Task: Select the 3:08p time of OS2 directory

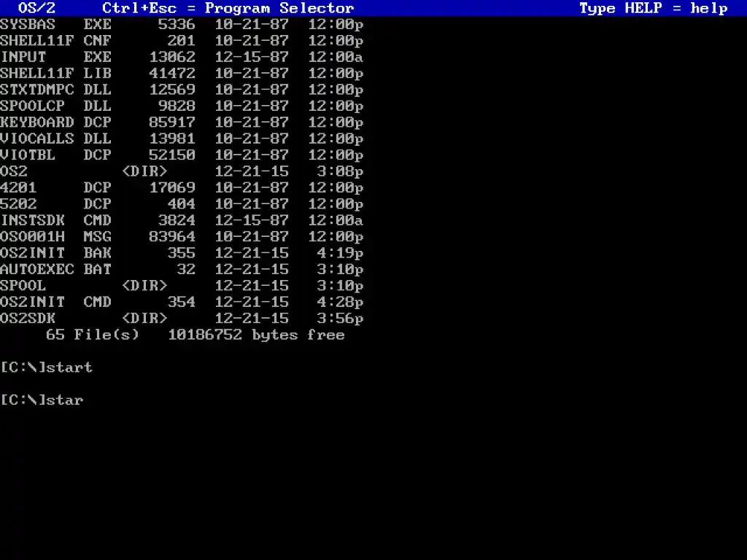Action: [340, 171]
